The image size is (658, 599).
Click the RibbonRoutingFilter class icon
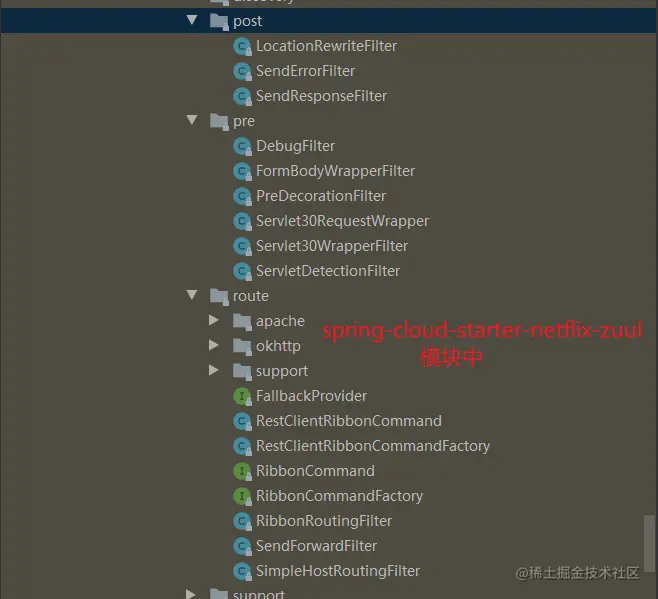coord(243,521)
